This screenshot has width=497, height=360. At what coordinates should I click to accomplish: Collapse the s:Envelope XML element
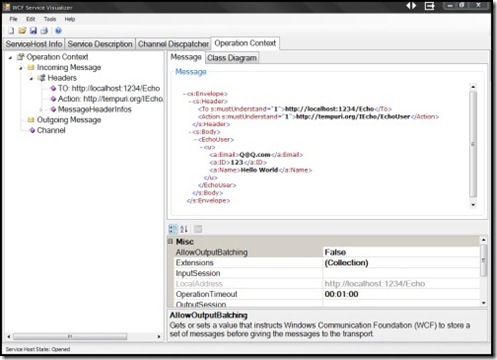tap(184, 94)
